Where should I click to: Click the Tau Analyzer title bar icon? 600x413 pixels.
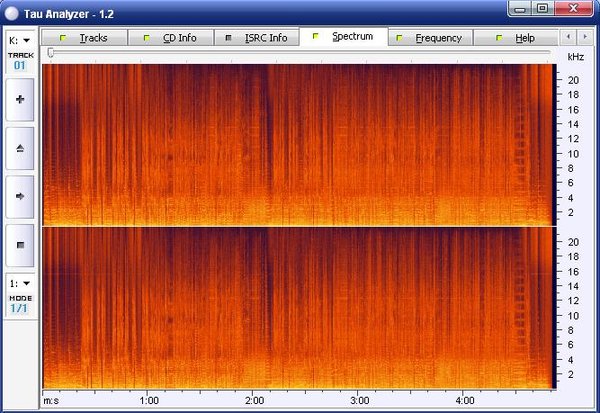coord(11,14)
